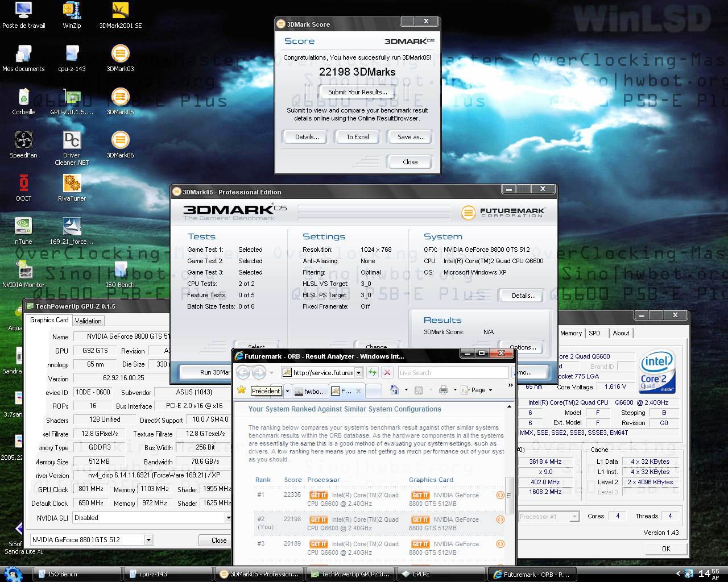Open Driver Cleaner.NET desktop icon
The height and width of the screenshot is (582, 728).
[x=72, y=148]
